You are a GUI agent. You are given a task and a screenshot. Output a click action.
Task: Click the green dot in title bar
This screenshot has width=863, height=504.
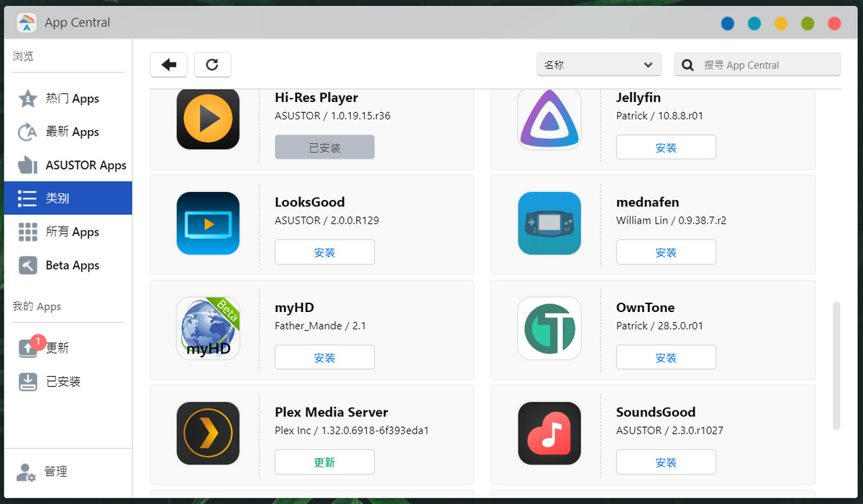808,23
